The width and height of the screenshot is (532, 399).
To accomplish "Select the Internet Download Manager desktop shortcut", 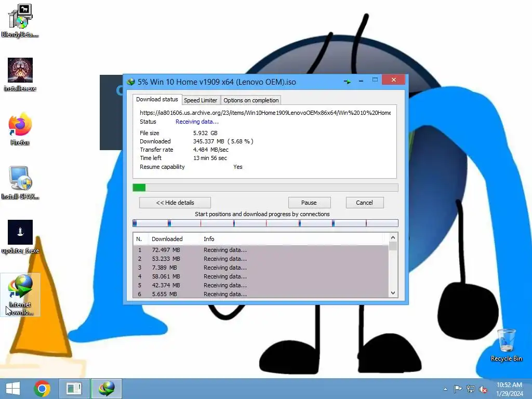I will point(20,295).
